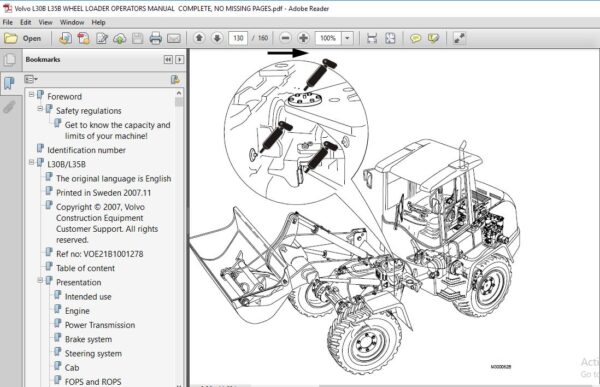The width and height of the screenshot is (600, 387).
Task: Click the new bookmark icon in the panel
Action: click(175, 79)
